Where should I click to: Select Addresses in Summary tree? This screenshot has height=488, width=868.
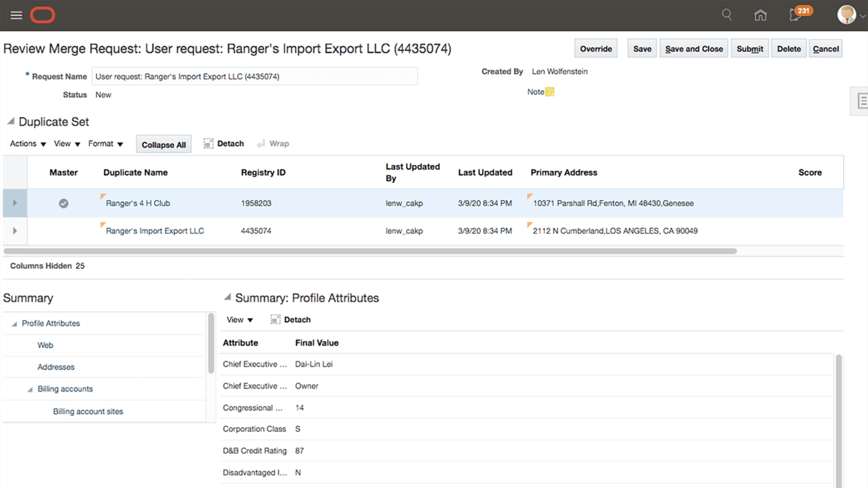[56, 367]
